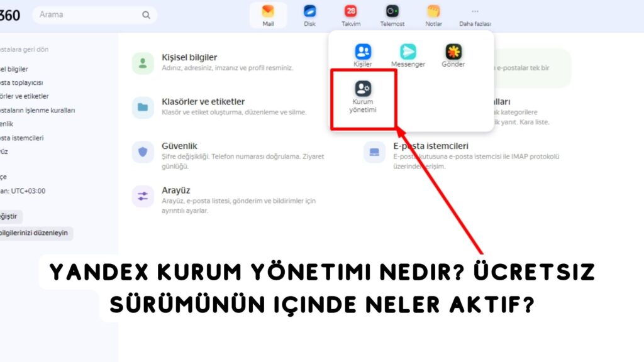Screen dimensions: 644x362
Task: Open Messenger from the popup panel
Action: 408,53
